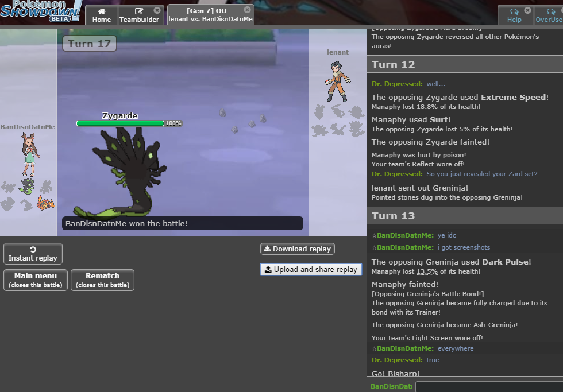Screen dimensions: 563x392
Task: Click the underlined 18.8% damage value
Action: 427,107
